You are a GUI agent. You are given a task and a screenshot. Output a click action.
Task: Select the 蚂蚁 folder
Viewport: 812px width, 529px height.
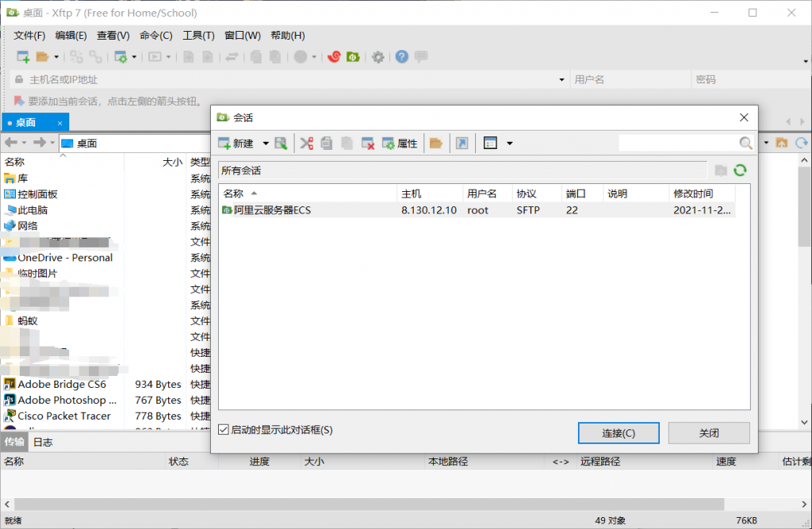(x=21, y=320)
